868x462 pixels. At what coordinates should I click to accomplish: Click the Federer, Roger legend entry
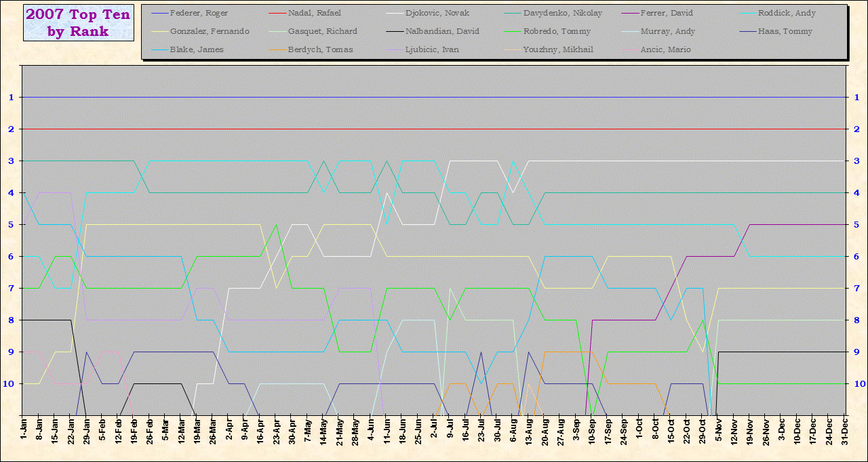click(199, 14)
